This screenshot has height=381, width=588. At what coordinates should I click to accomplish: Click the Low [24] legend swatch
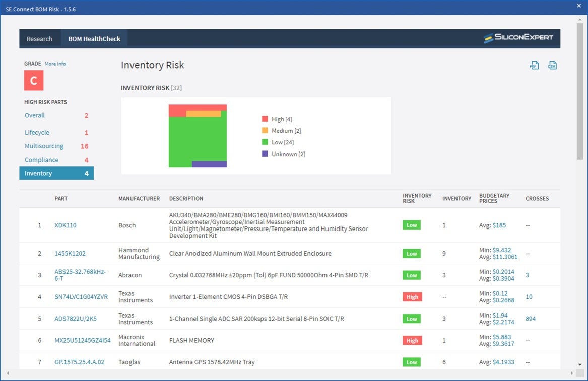[265, 142]
